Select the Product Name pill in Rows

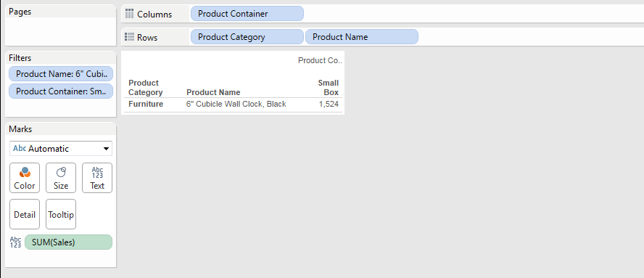pyautogui.click(x=361, y=37)
